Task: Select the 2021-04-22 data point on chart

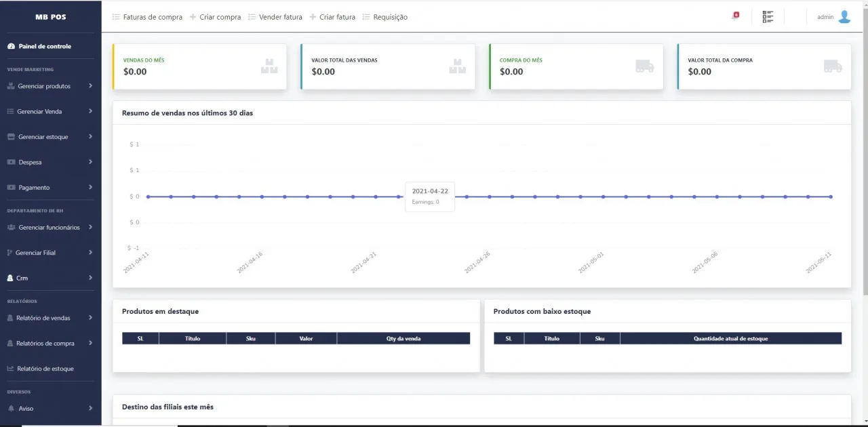Action: (399, 197)
